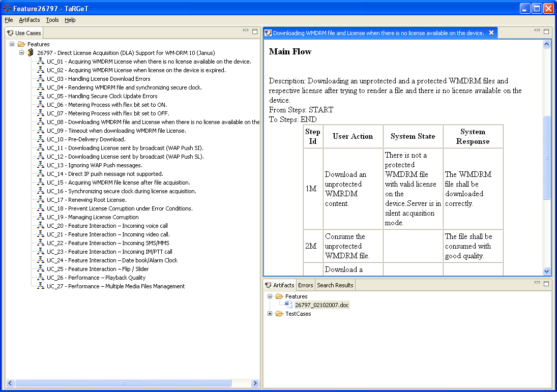Maximize the editor panel
Viewport: 557px width, 392px height.
[546, 31]
